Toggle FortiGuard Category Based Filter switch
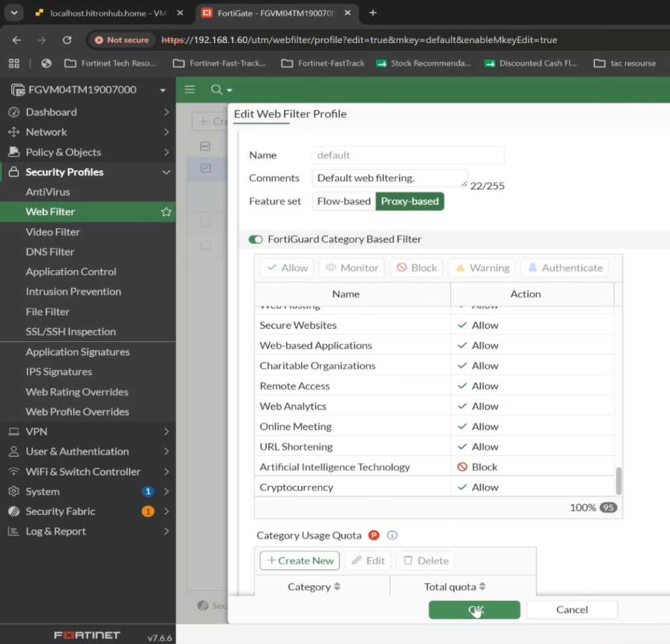This screenshot has width=670, height=644. 256,239
